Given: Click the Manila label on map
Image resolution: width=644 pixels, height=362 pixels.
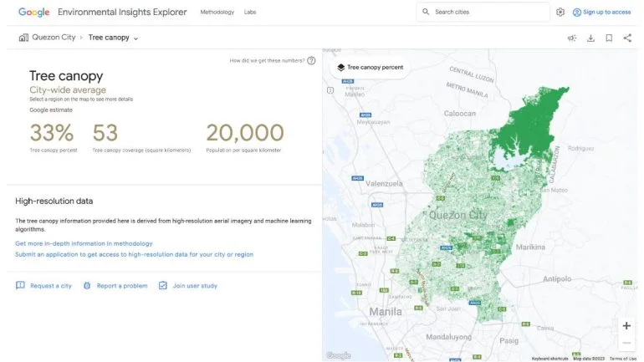Looking at the screenshot, I should click(386, 312).
